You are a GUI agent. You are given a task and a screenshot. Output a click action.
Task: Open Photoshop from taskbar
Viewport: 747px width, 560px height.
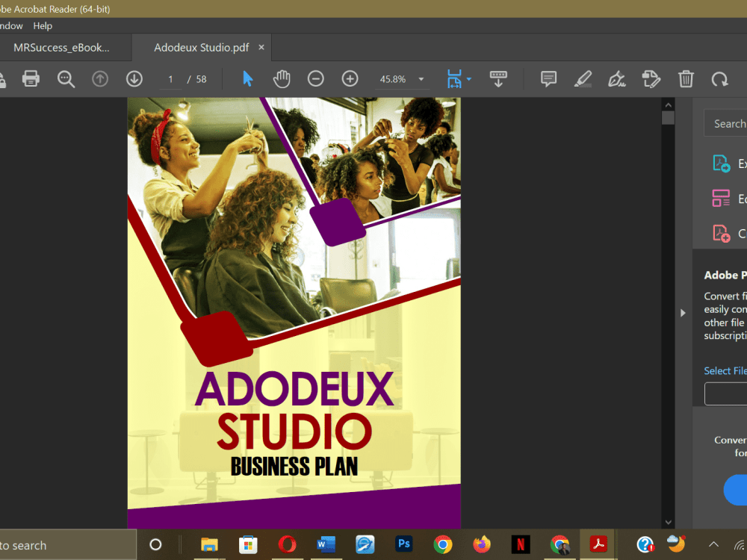(404, 544)
